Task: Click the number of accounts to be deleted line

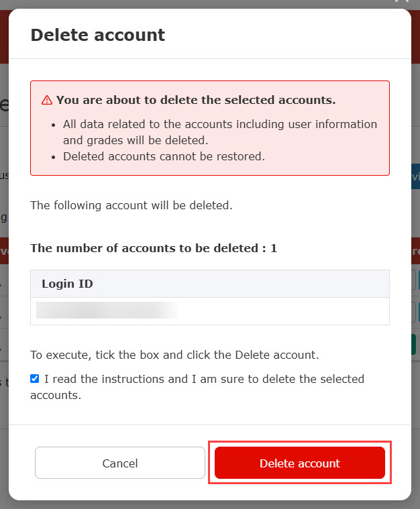Action: (154, 248)
